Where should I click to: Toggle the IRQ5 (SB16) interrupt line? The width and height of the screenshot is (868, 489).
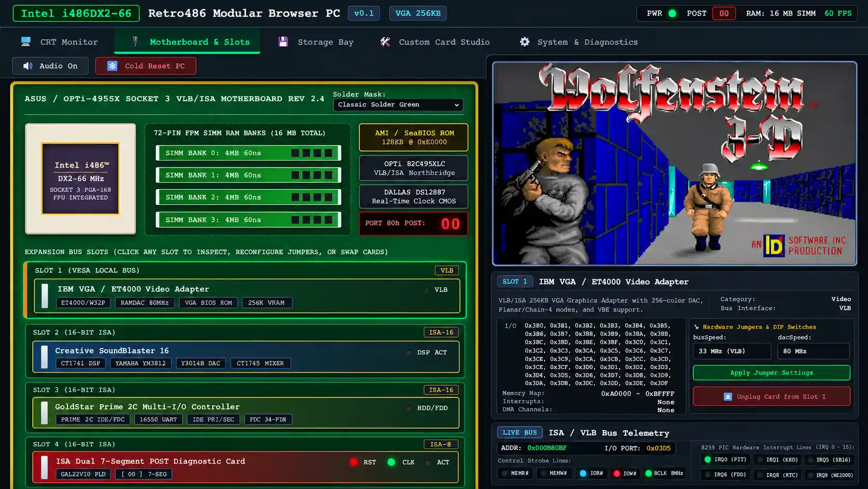(x=828, y=459)
